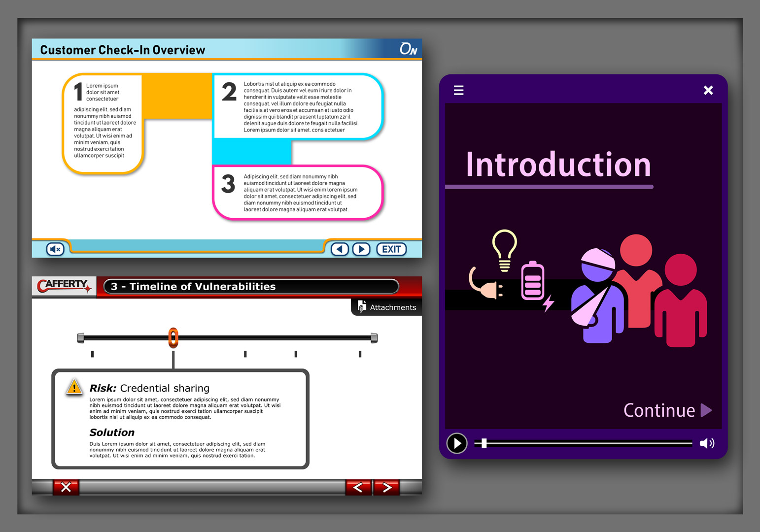Go back with the red left arrow
760x532 pixels.
358,487
